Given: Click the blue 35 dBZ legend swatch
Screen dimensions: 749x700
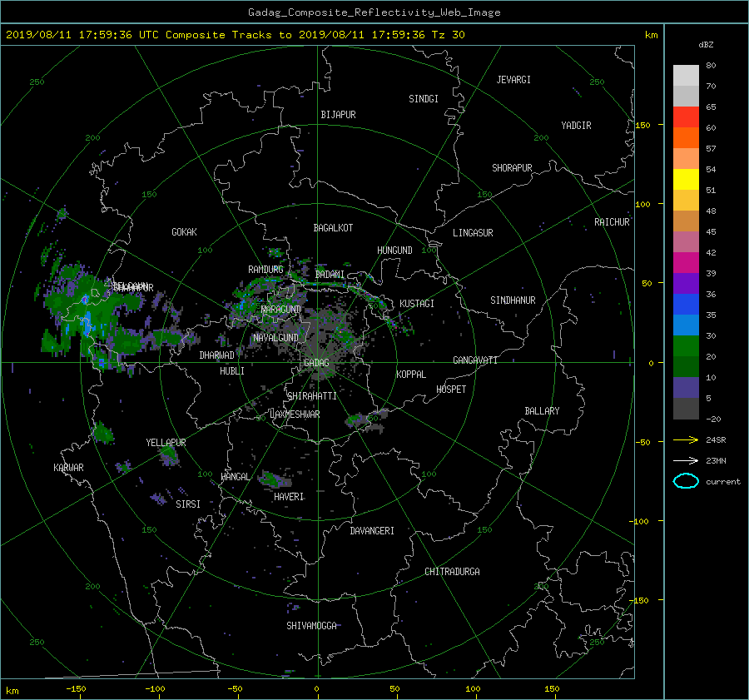Looking at the screenshot, I should [686, 305].
